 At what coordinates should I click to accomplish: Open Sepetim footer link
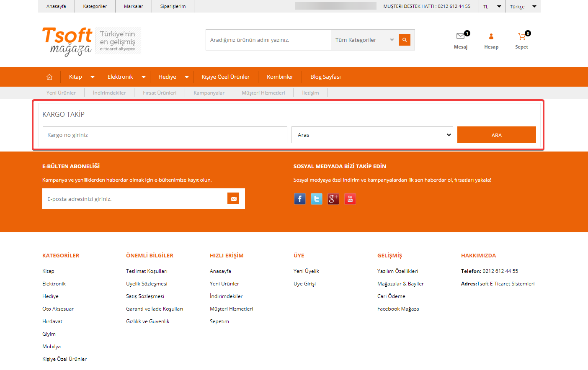219,321
